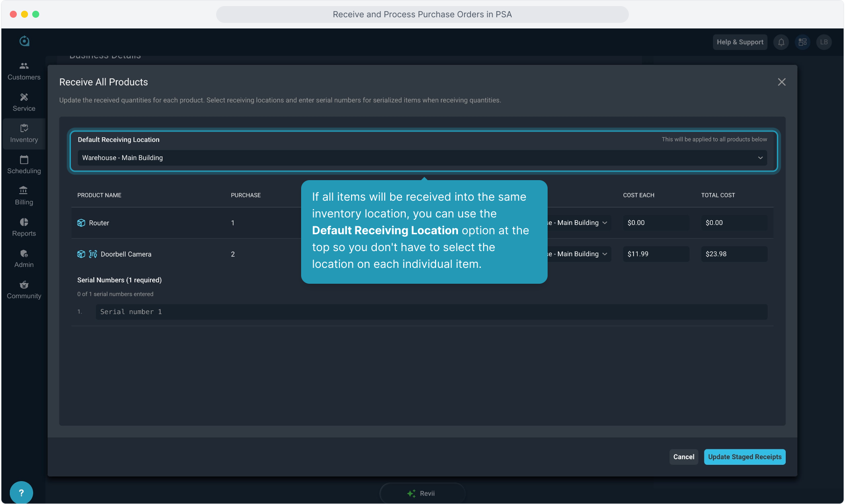Open the notifications bell icon
The height and width of the screenshot is (504, 845).
click(781, 42)
